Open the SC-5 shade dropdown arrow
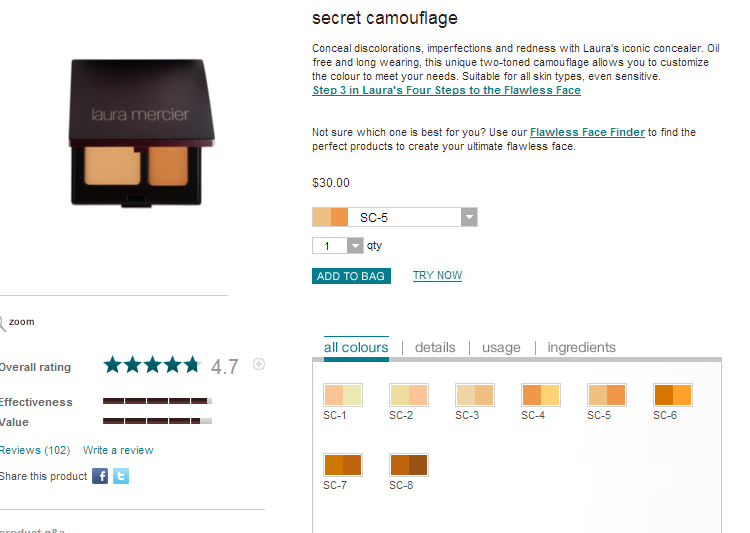 pos(469,217)
